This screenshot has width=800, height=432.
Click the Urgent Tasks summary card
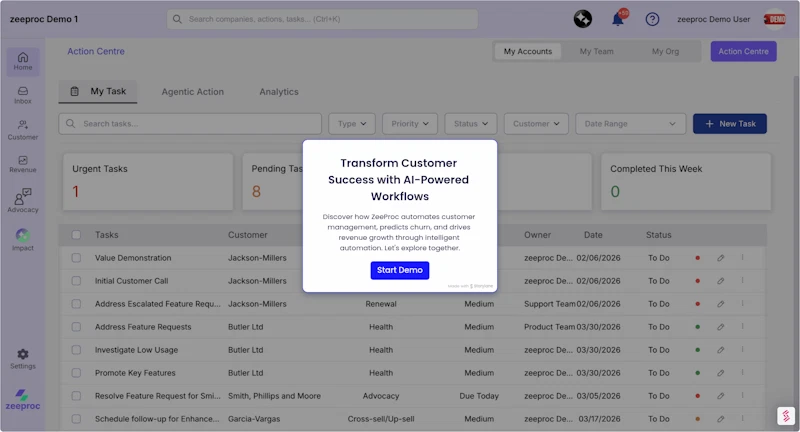pyautogui.click(x=148, y=182)
